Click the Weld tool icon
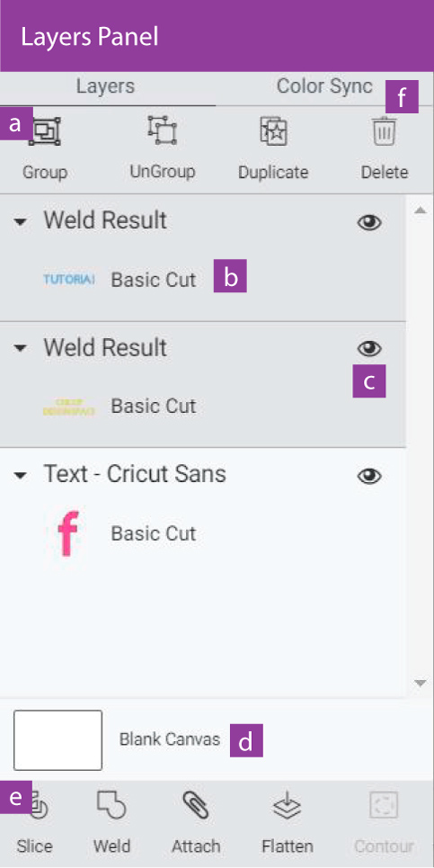This screenshot has width=434, height=868. pyautogui.click(x=111, y=806)
